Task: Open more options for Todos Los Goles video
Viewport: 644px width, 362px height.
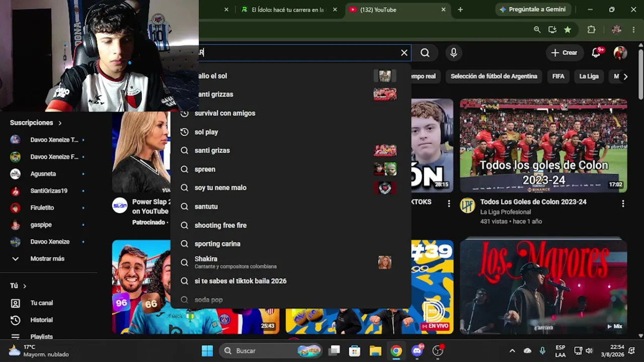Action: click(x=623, y=204)
